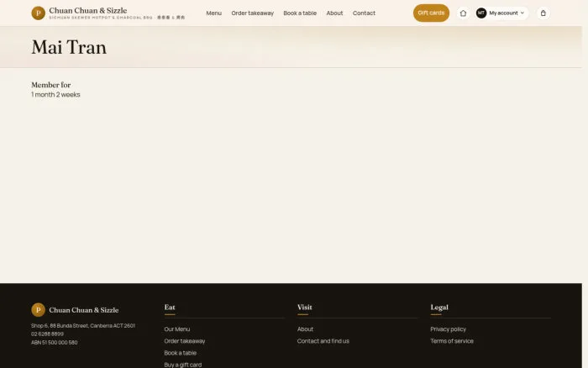Screen dimensions: 588x368
Task: Click the Chuan Chuan & Sizzle header title
Action: tap(88, 11)
